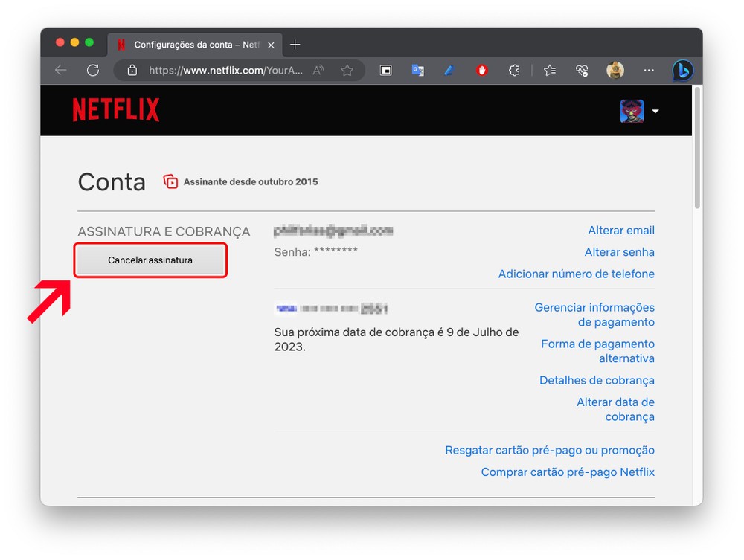
Task: Click the star icon to favorite this page
Action: [x=347, y=70]
